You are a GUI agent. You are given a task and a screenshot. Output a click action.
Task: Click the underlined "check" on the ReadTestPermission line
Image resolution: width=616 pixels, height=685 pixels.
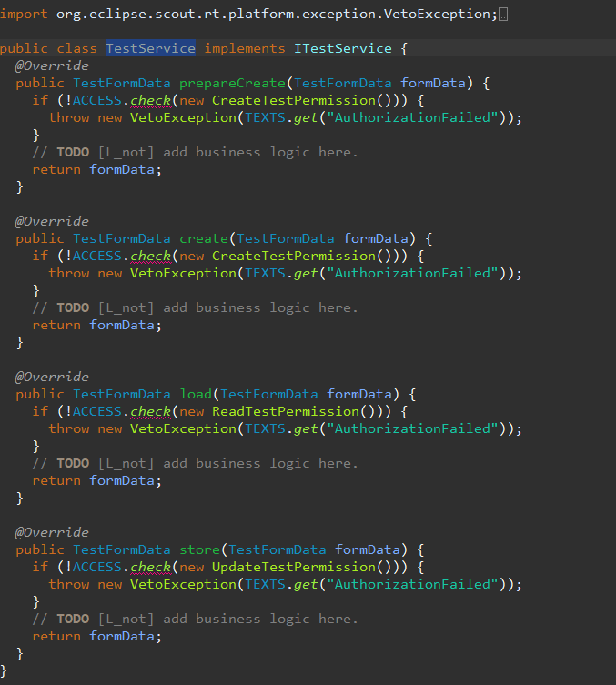(x=151, y=411)
